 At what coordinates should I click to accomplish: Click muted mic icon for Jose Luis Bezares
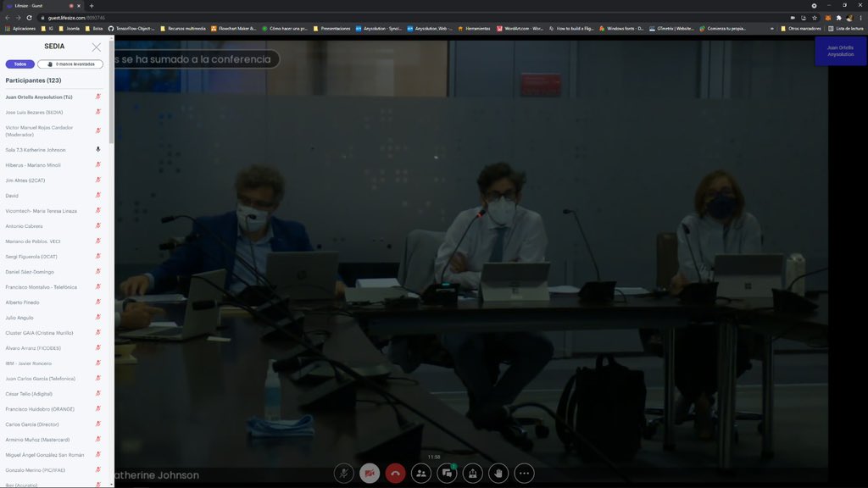(x=98, y=113)
